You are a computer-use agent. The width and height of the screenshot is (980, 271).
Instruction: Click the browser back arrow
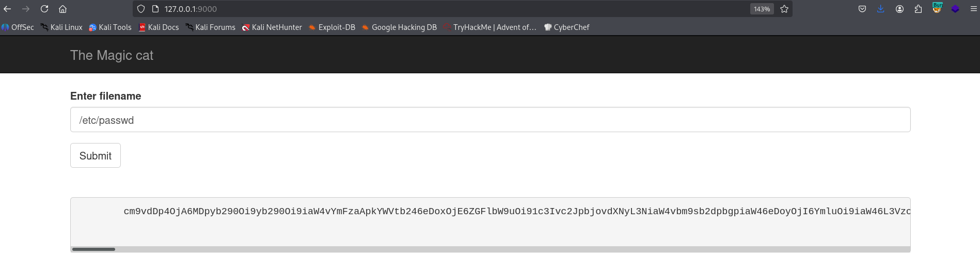coord(7,9)
